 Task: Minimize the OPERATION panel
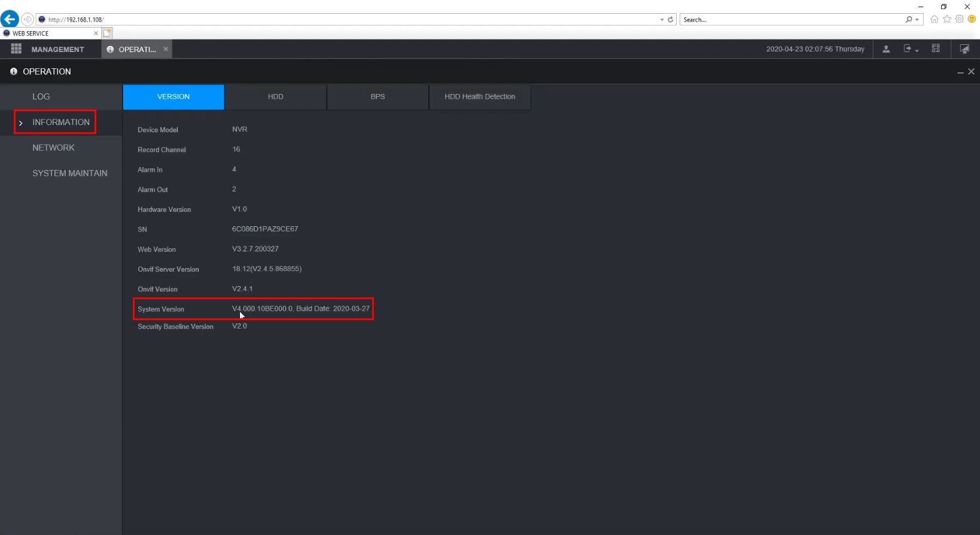click(960, 72)
